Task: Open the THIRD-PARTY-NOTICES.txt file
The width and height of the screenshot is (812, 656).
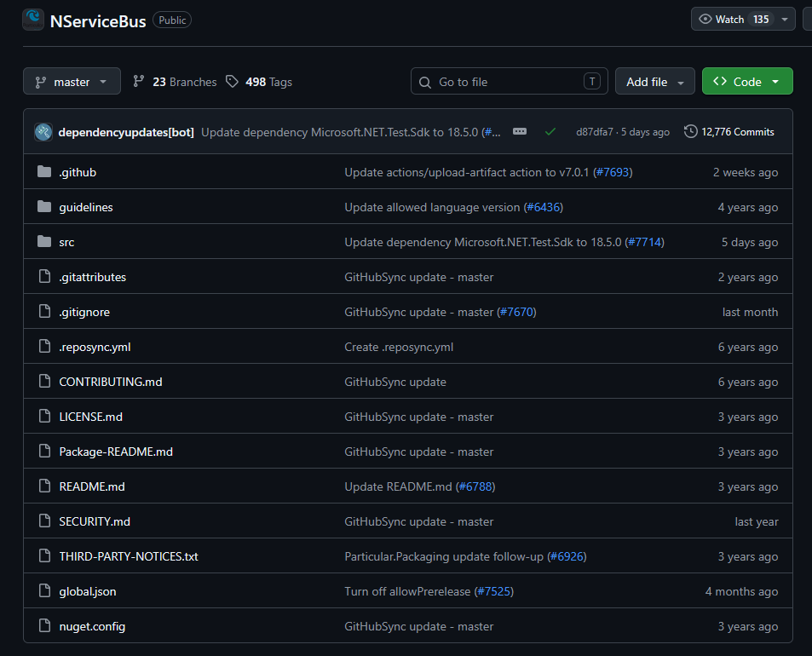Action: [129, 556]
